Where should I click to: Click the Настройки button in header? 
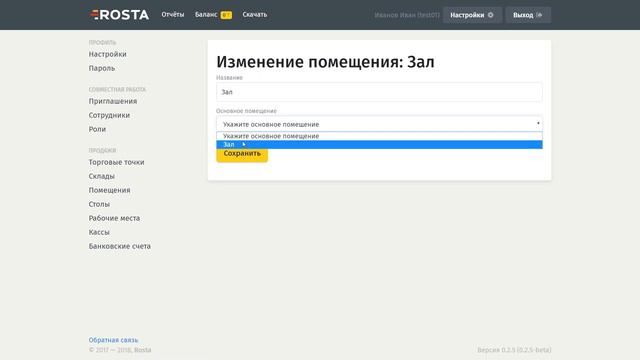pyautogui.click(x=472, y=15)
